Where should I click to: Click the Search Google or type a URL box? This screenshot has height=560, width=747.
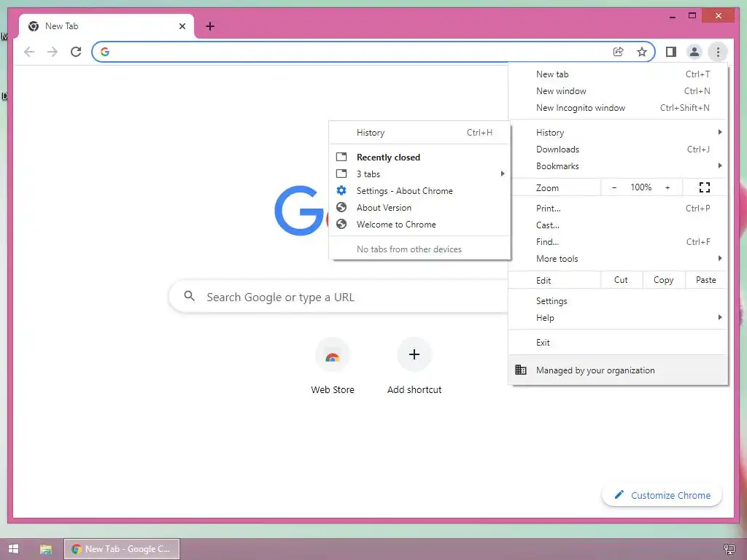[338, 297]
